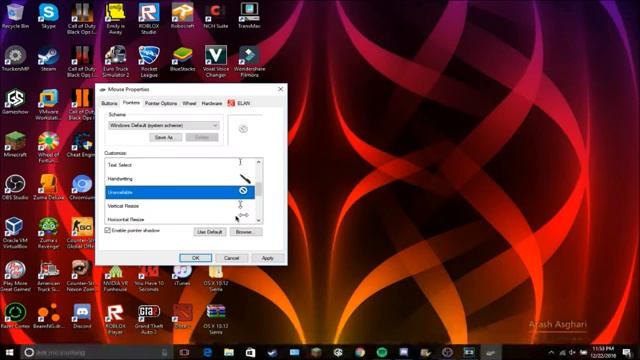
Task: Click the Apply button
Action: [x=267, y=258]
